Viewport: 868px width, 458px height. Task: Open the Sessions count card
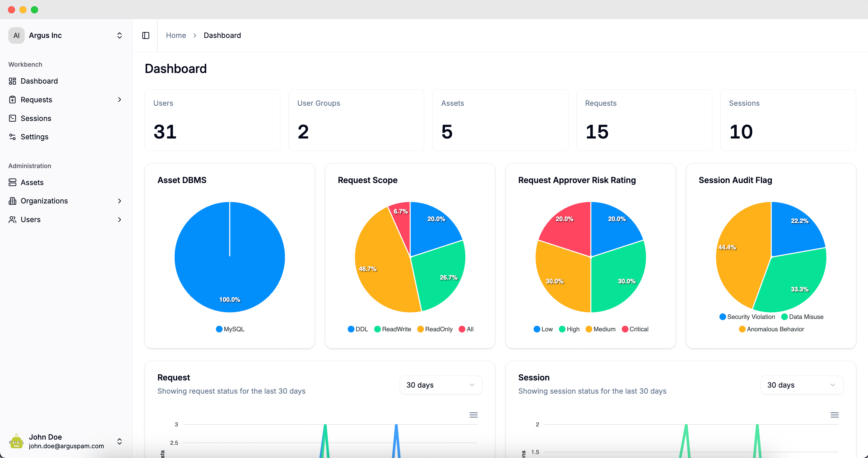click(788, 120)
